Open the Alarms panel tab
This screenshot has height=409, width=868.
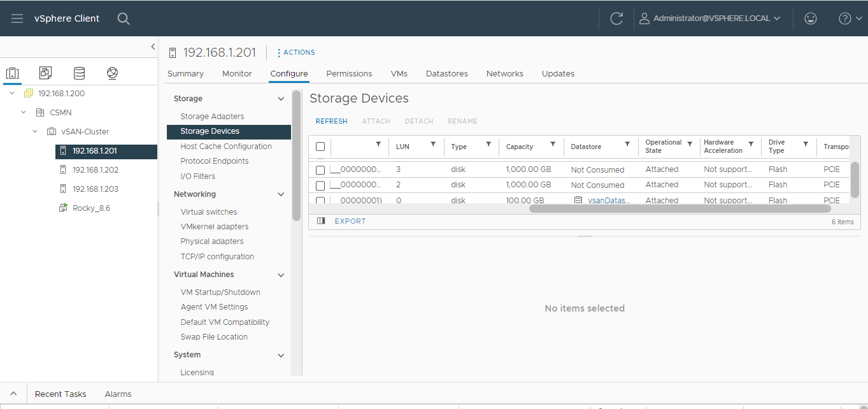pos(118,394)
